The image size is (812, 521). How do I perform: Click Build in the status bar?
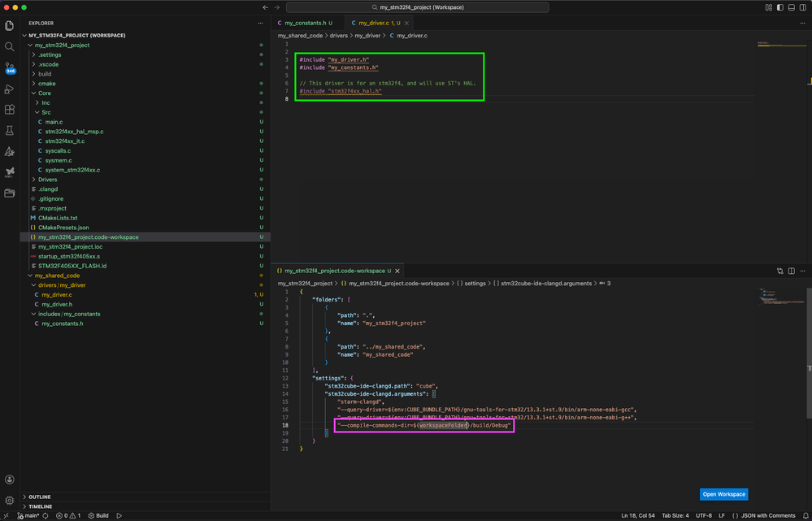point(99,515)
